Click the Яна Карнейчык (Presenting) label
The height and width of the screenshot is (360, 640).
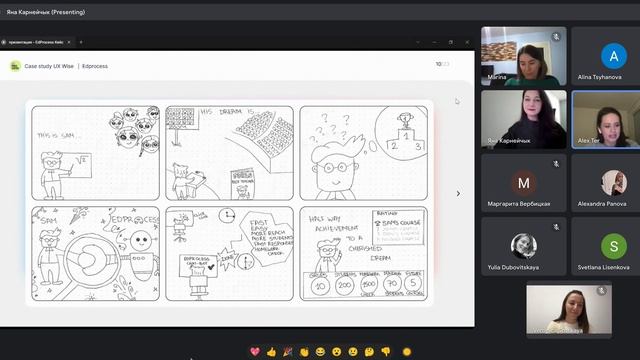(46, 12)
